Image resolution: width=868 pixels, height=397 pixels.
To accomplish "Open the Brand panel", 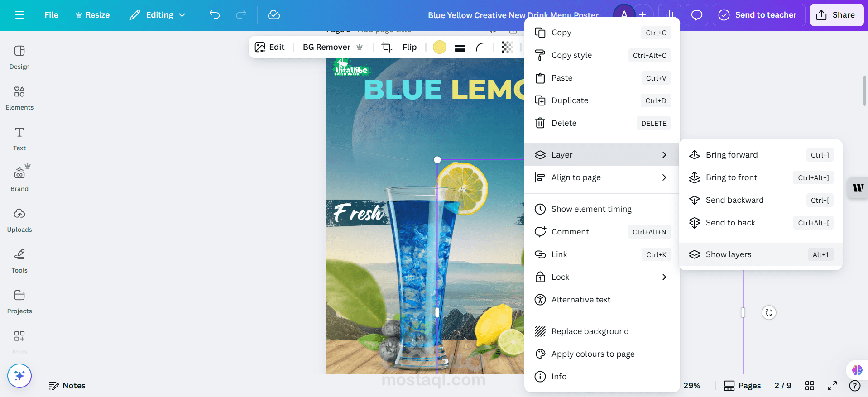I will point(19,178).
